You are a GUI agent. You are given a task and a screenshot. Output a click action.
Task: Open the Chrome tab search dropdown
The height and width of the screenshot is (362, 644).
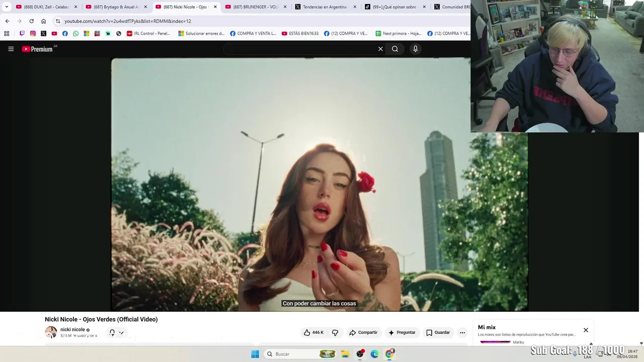(x=7, y=7)
